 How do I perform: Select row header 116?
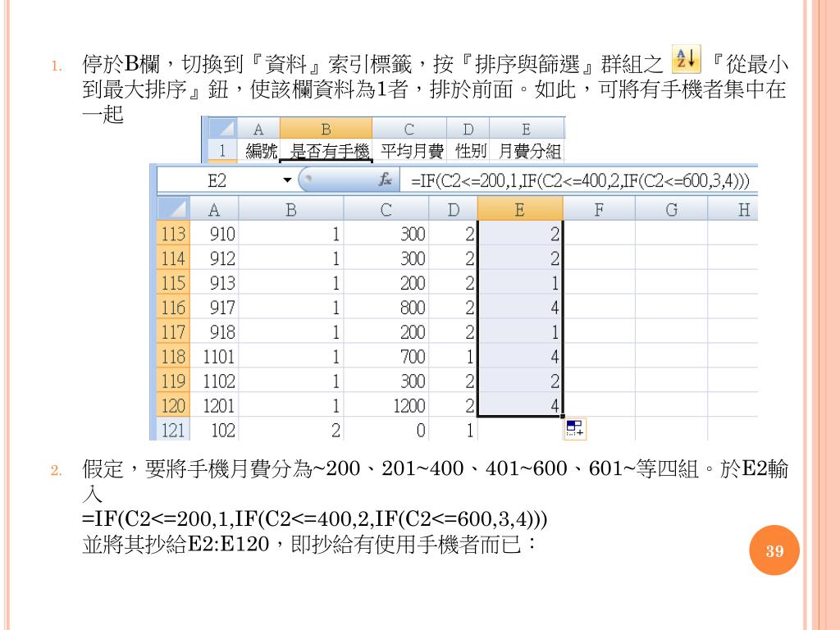173,307
